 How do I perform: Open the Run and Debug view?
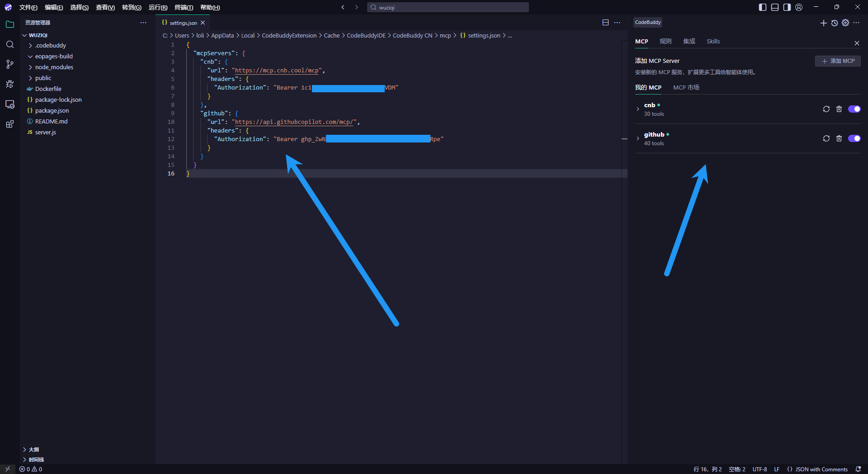point(9,84)
